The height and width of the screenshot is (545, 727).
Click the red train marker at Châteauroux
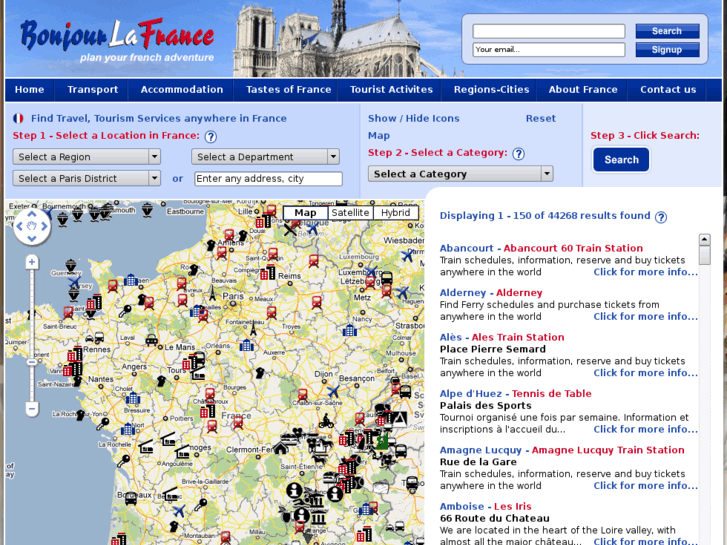[210, 395]
